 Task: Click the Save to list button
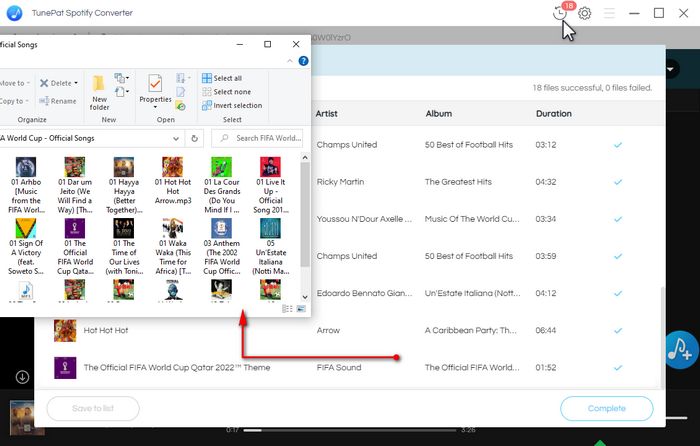point(93,408)
